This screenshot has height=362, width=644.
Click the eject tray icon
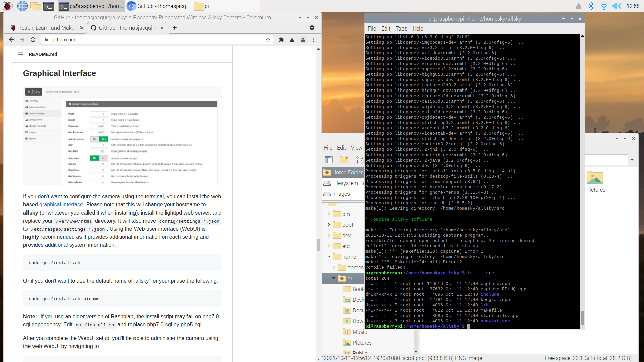click(578, 6)
